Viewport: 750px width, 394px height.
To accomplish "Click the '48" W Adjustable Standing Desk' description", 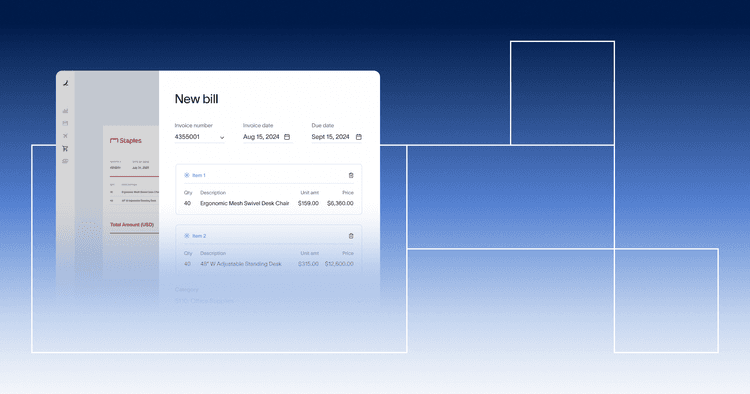I will click(241, 264).
